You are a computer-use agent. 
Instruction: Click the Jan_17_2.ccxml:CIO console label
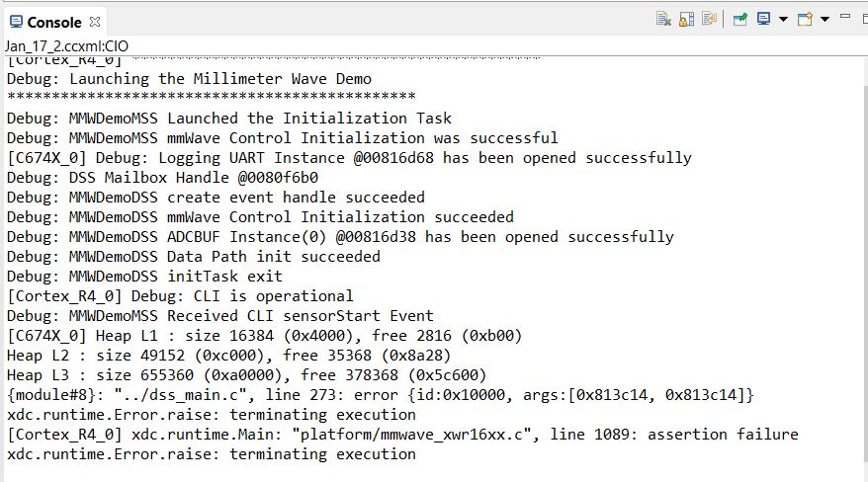66,46
